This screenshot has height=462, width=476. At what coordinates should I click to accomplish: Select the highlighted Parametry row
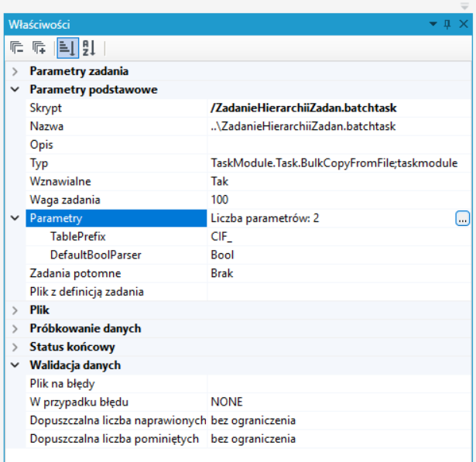pos(116,218)
